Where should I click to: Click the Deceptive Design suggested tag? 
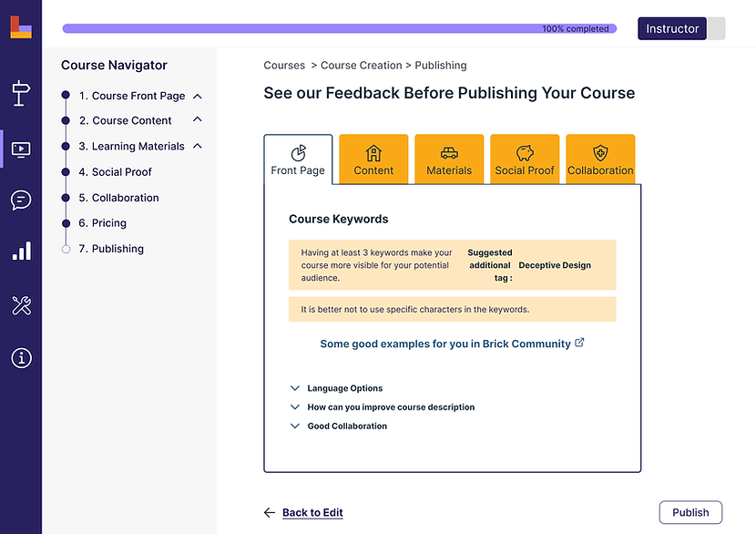[555, 265]
